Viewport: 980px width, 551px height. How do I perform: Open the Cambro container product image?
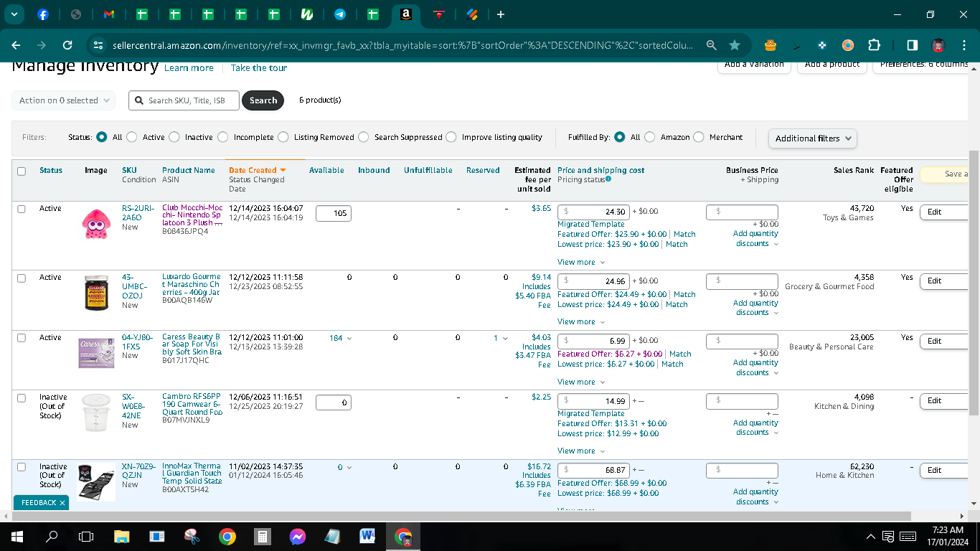(x=96, y=413)
